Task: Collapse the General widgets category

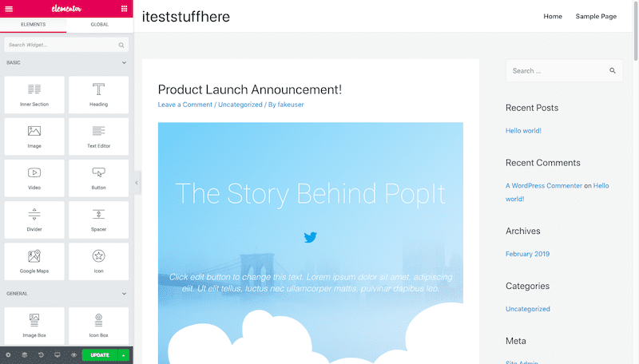Action: pos(124,294)
